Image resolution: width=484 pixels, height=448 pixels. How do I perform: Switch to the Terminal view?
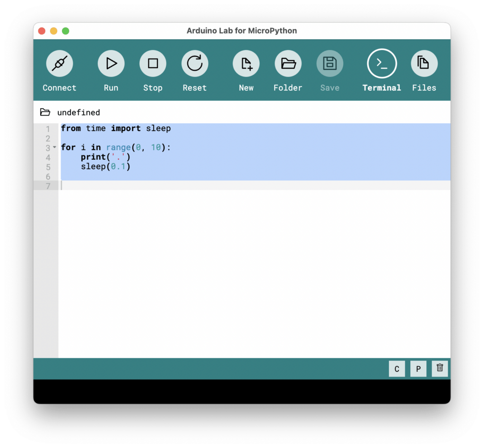click(381, 63)
